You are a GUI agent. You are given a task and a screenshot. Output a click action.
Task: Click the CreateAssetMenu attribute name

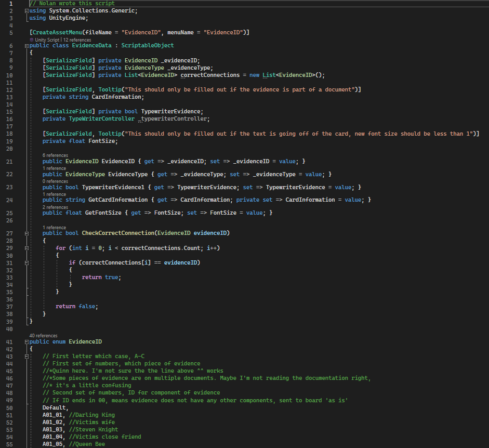tap(57, 32)
